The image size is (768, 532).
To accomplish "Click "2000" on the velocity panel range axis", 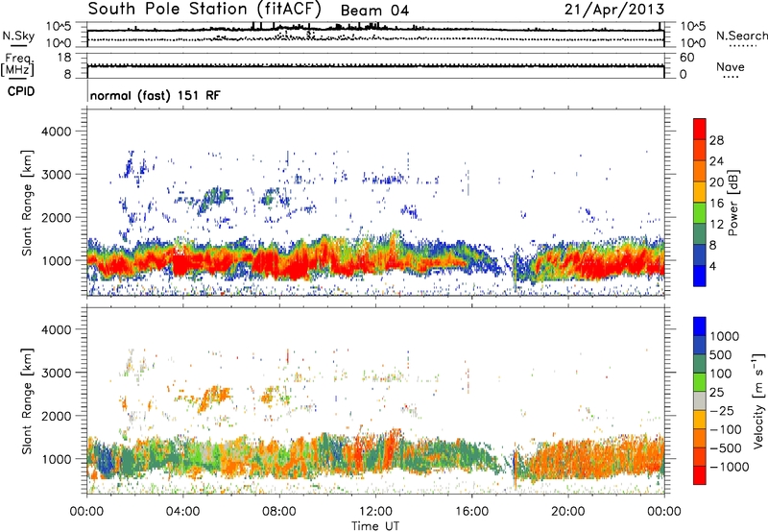I will click(x=57, y=416).
